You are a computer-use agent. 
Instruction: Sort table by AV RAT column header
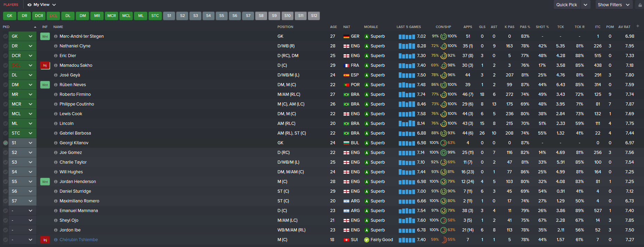click(x=624, y=27)
